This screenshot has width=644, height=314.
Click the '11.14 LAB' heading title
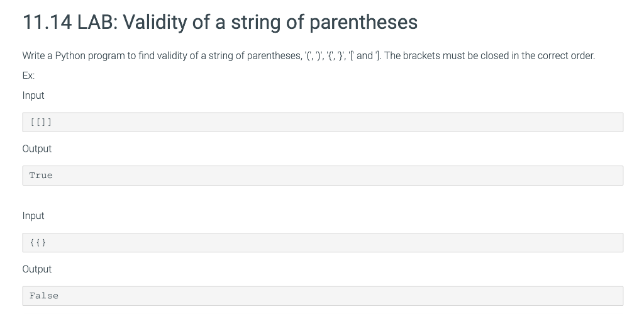click(219, 23)
